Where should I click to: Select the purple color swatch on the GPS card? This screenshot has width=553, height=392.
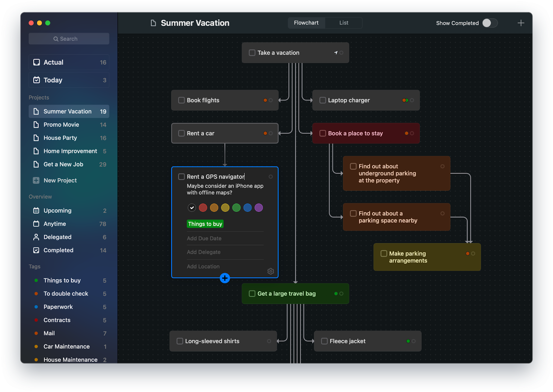259,207
